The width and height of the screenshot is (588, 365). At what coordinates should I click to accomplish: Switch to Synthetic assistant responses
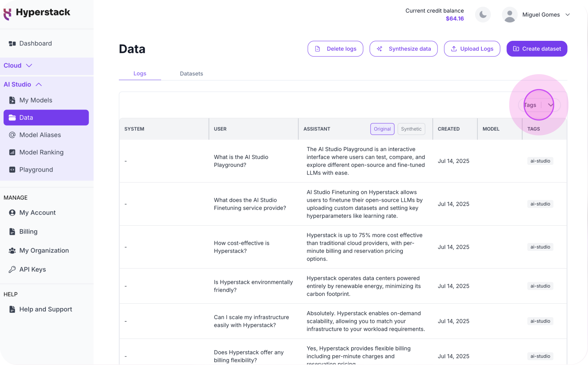[x=411, y=129]
